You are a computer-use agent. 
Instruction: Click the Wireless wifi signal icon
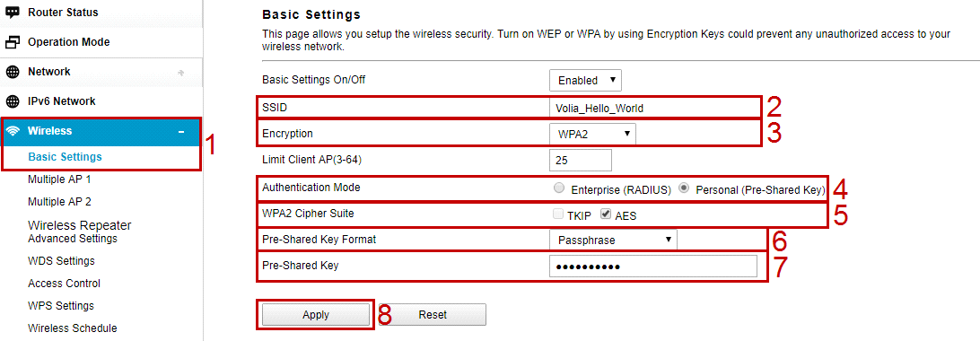pos(13,131)
